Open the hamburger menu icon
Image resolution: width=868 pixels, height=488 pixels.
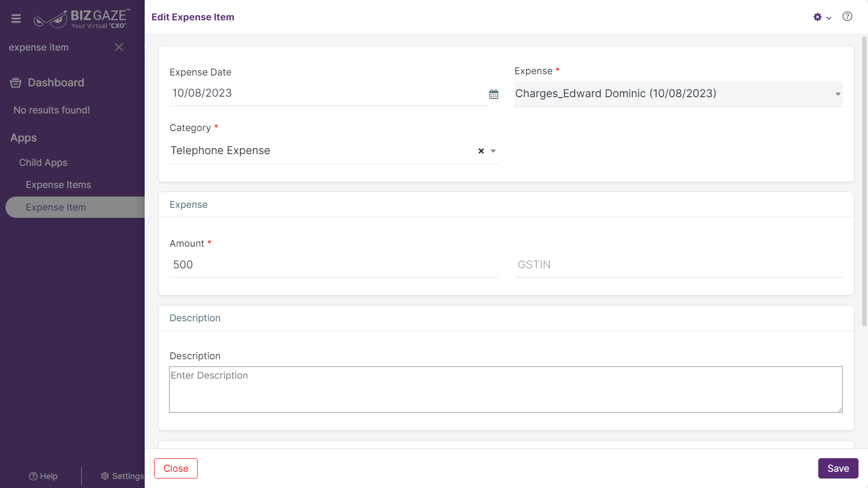point(16,19)
